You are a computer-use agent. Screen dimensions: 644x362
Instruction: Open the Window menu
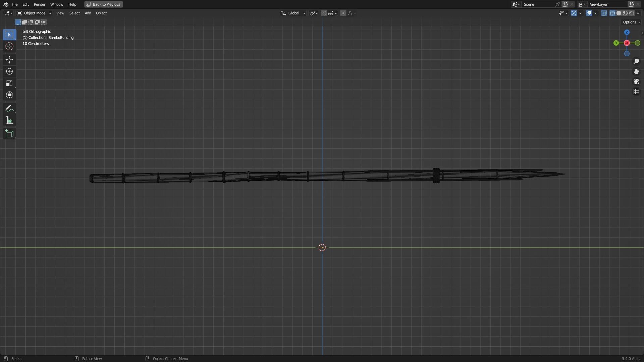[57, 4]
